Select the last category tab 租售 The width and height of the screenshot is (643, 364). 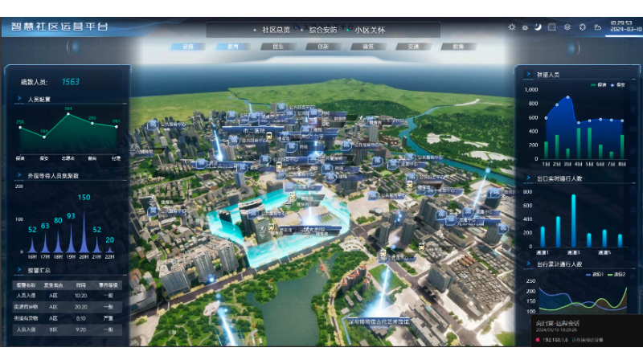[x=458, y=47]
